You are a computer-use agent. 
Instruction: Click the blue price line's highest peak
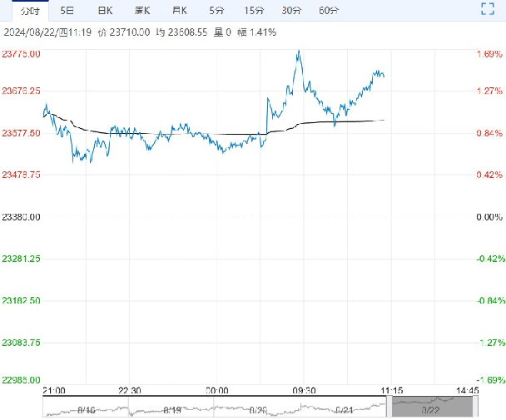(298, 52)
